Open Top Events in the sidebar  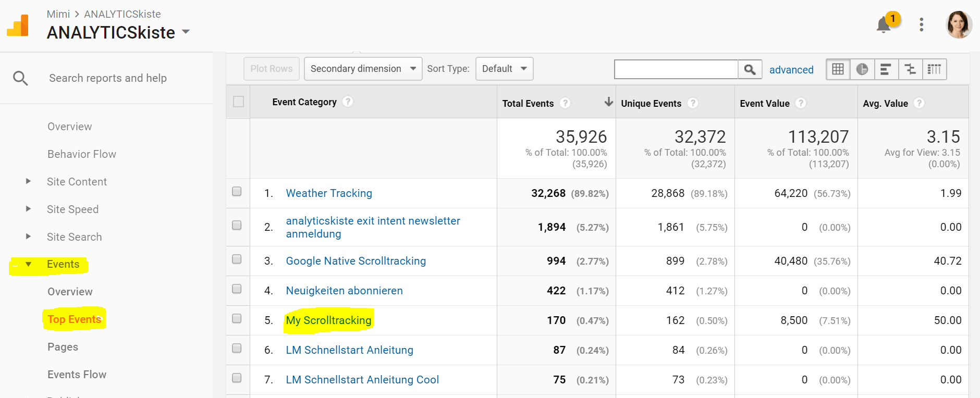click(x=74, y=319)
